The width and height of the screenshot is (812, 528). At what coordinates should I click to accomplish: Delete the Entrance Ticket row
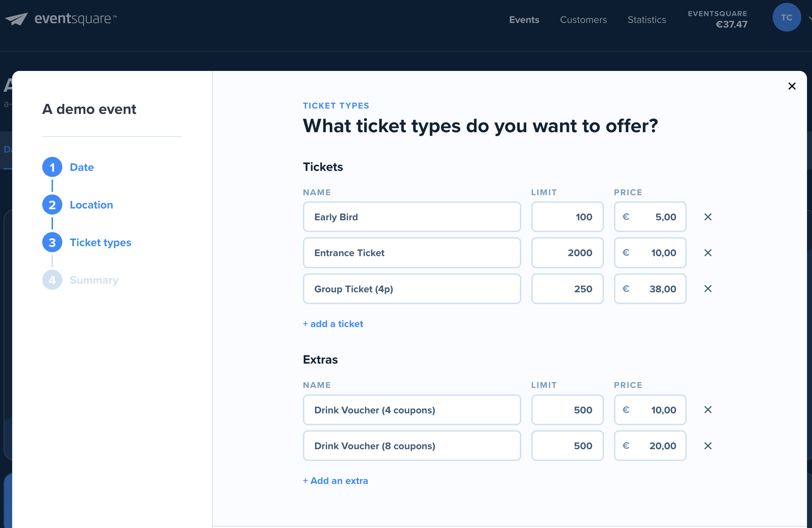708,253
